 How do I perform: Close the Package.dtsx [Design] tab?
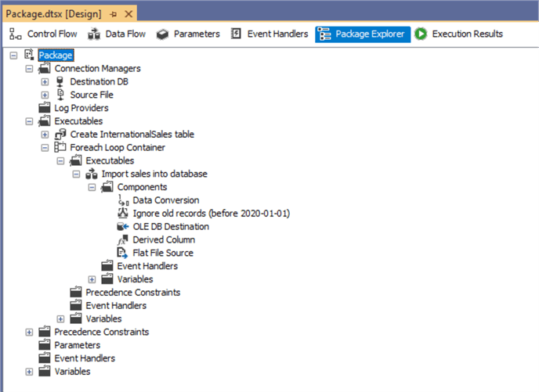tap(128, 14)
